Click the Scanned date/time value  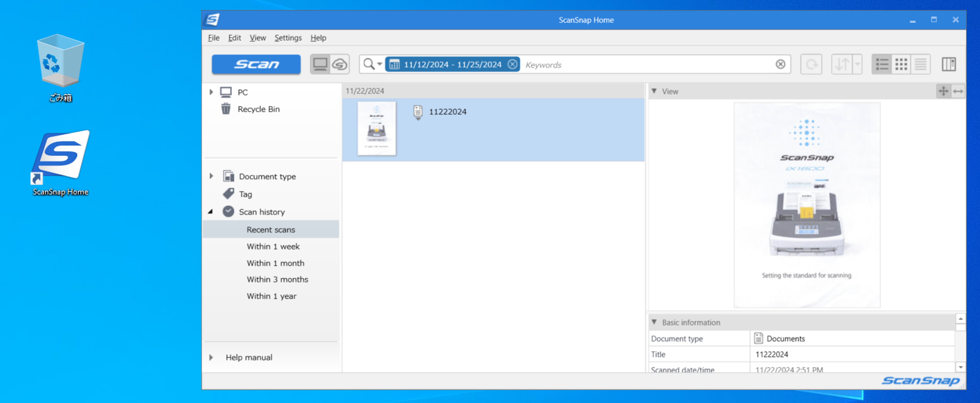pyautogui.click(x=789, y=370)
